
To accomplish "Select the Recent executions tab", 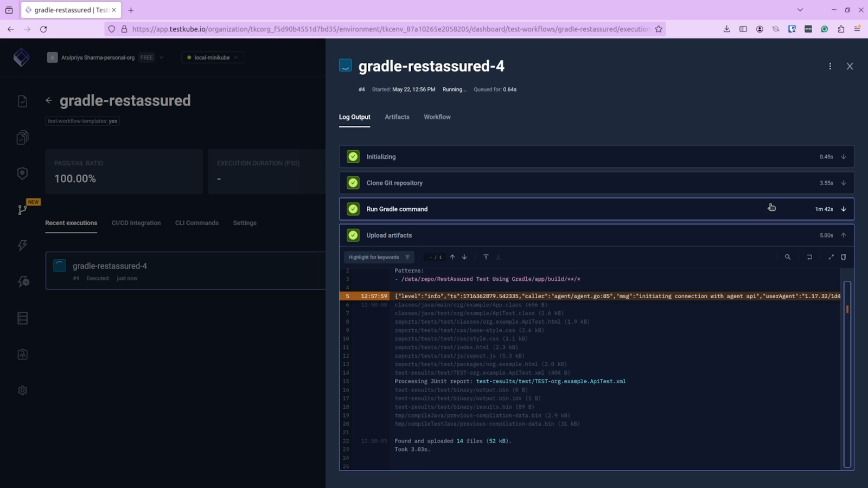I will pyautogui.click(x=71, y=223).
